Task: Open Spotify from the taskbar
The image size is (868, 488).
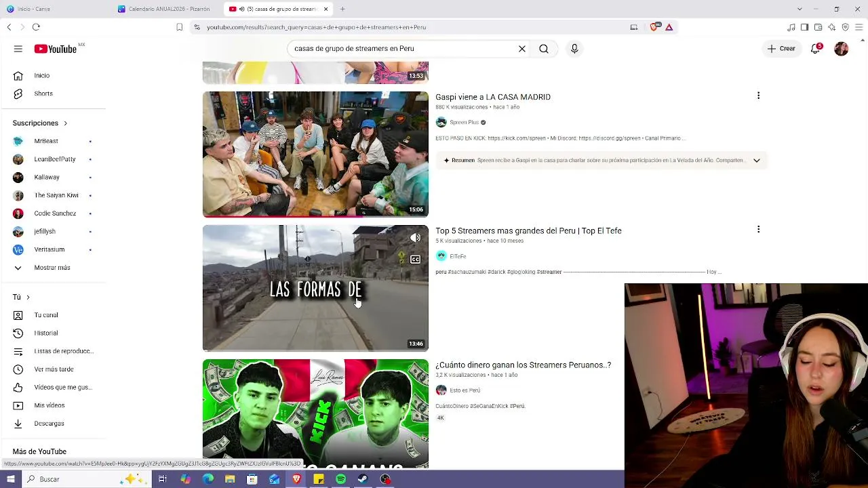Action: tap(340, 479)
